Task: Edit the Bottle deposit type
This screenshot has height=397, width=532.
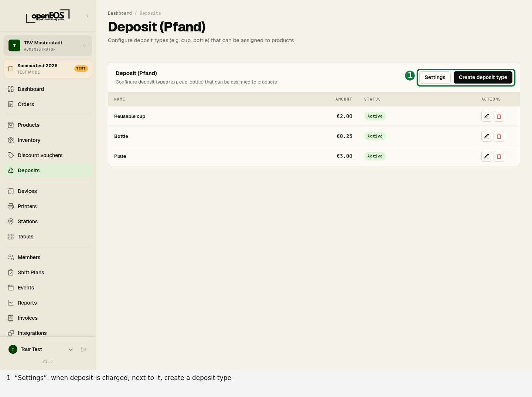Action: click(x=487, y=136)
